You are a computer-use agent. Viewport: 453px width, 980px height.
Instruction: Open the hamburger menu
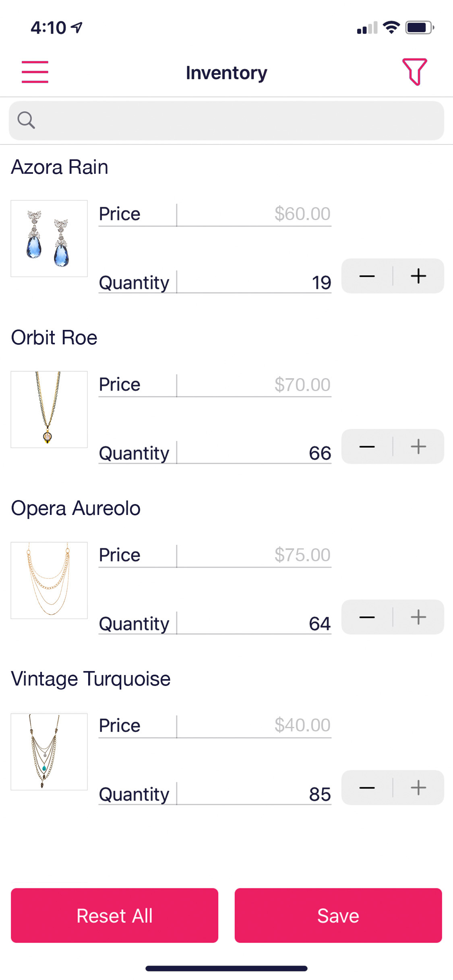point(35,72)
